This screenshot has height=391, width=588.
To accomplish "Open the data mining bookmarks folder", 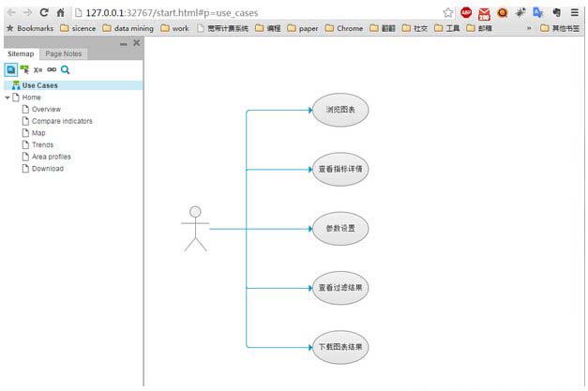I will point(128,28).
